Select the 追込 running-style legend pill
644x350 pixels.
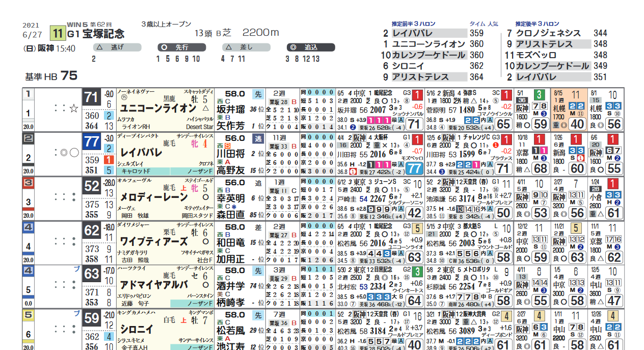tap(310, 47)
